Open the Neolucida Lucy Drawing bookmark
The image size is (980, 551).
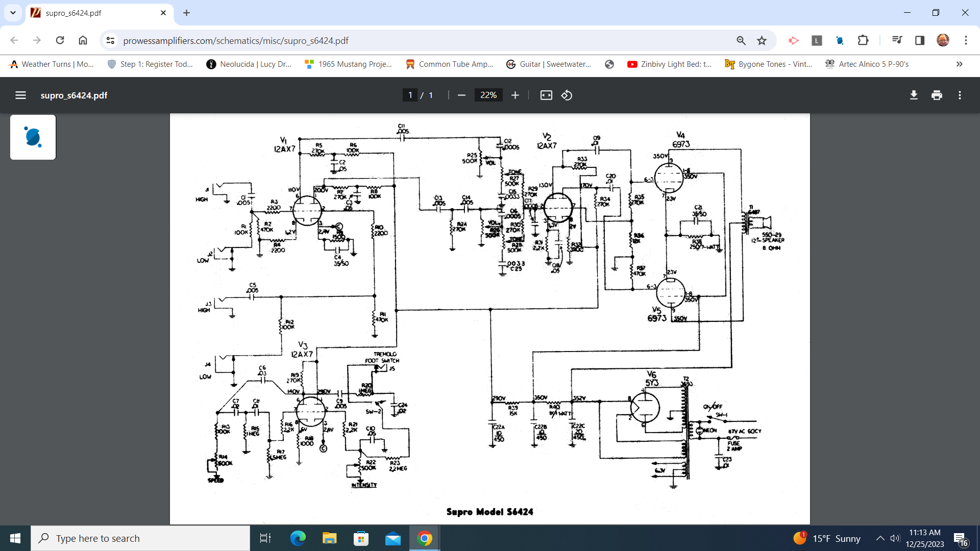click(x=249, y=64)
